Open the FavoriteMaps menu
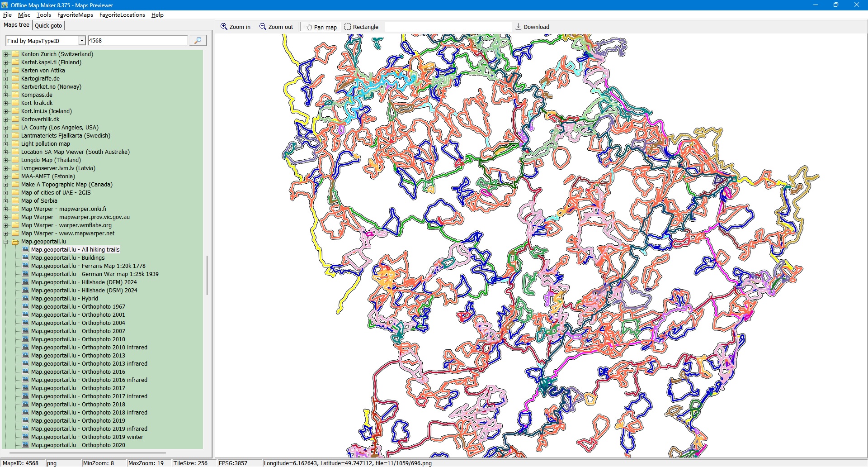This screenshot has height=467, width=868. click(x=75, y=15)
